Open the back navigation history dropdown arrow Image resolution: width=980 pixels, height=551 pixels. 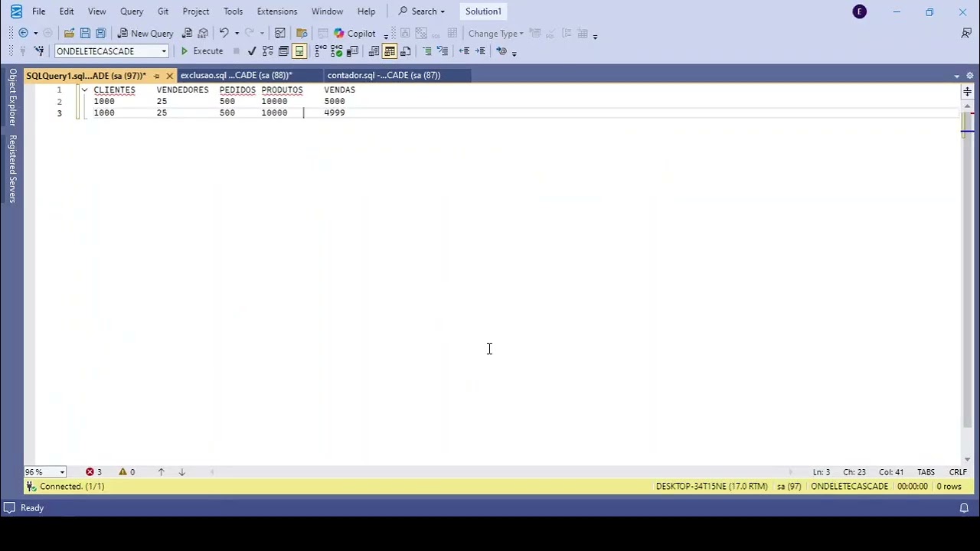(35, 33)
